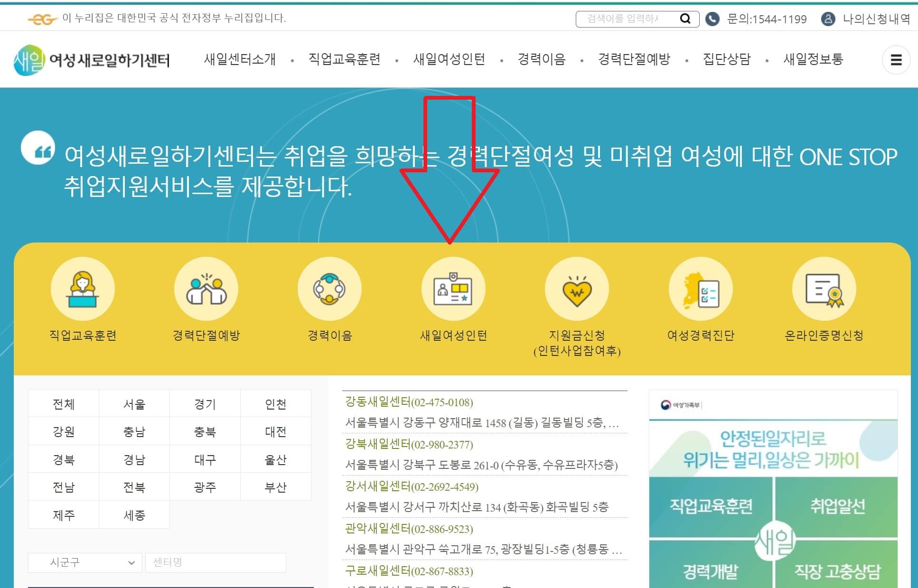918x588 pixels.
Task: Click the phone icon beside 문의:1544-1199
Action: [x=712, y=19]
